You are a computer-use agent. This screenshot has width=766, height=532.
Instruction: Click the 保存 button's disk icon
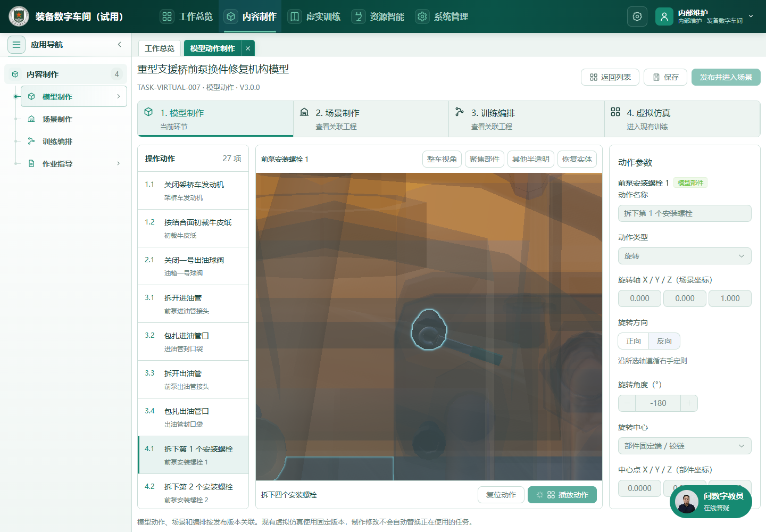tap(656, 77)
